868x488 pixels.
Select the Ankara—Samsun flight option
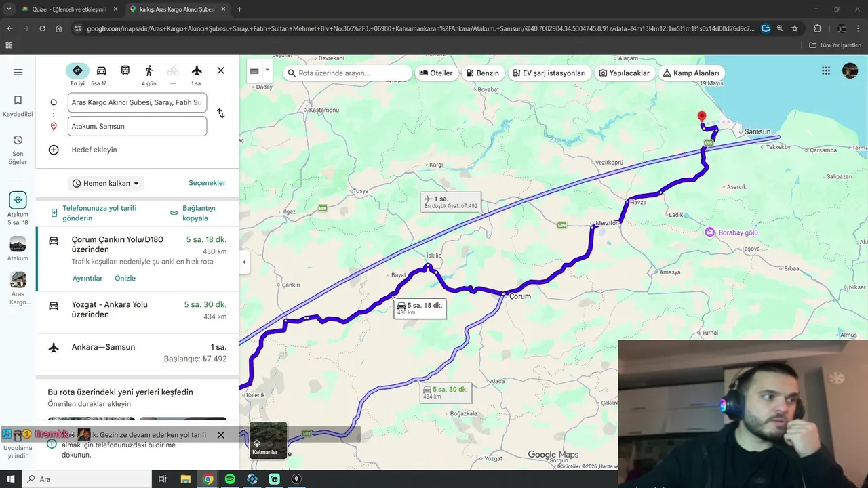[x=138, y=352]
